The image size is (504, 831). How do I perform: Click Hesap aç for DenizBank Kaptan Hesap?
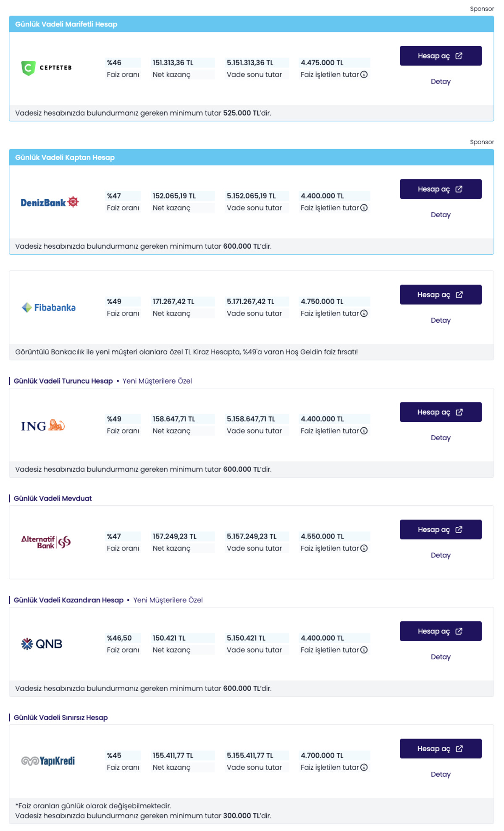(441, 189)
